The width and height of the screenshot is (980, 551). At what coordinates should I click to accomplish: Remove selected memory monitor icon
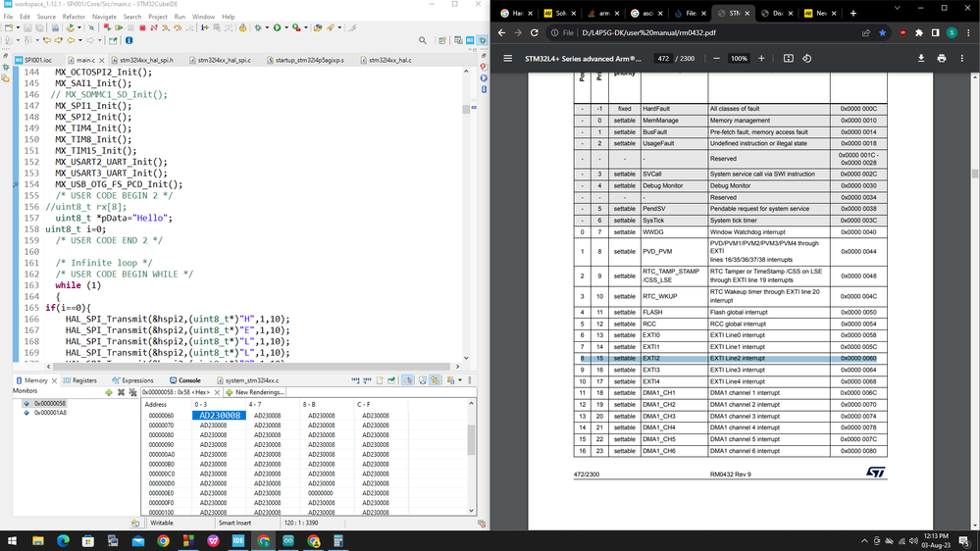click(x=121, y=392)
